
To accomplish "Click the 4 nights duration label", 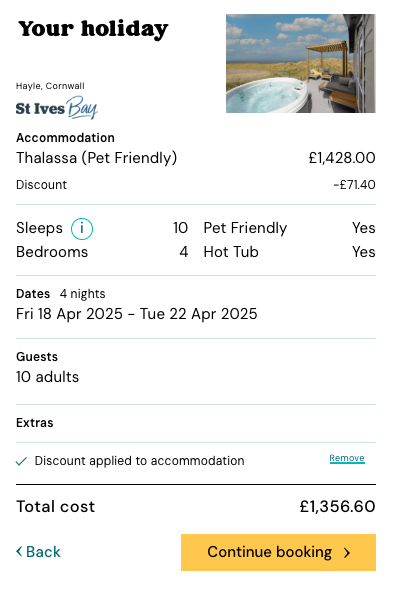I will [x=82, y=293].
